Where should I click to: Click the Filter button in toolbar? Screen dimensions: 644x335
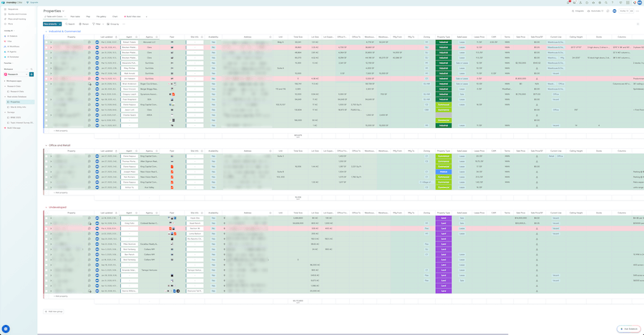(x=97, y=24)
